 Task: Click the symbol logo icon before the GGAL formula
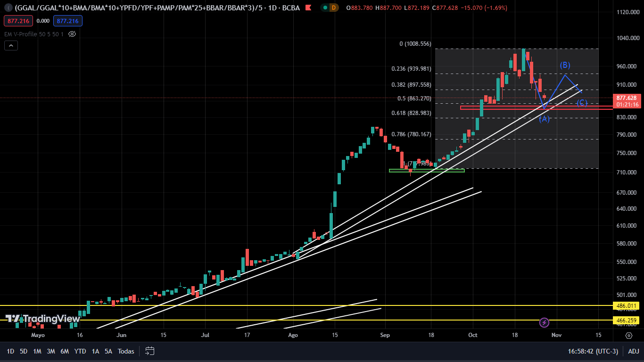[7, 8]
